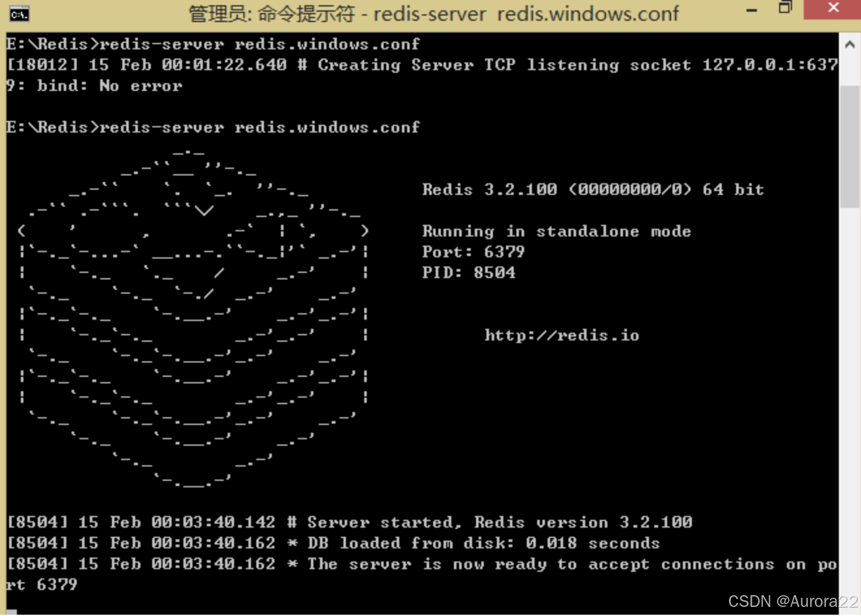Screen dimensions: 861x616
Task: Click the 'DB loaded from disk: 0.018 seconds' line
Action: point(333,543)
